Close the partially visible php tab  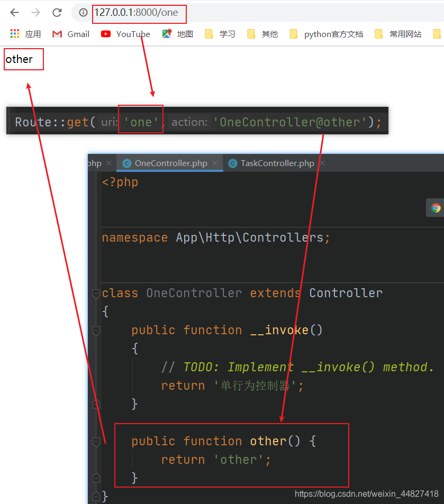tap(109, 163)
